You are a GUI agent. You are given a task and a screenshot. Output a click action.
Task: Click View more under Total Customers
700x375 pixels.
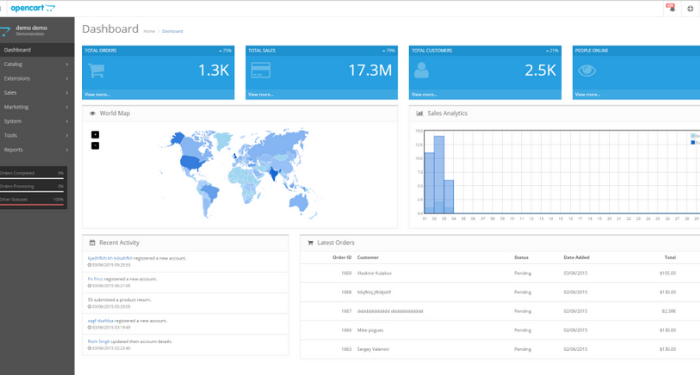click(424, 95)
